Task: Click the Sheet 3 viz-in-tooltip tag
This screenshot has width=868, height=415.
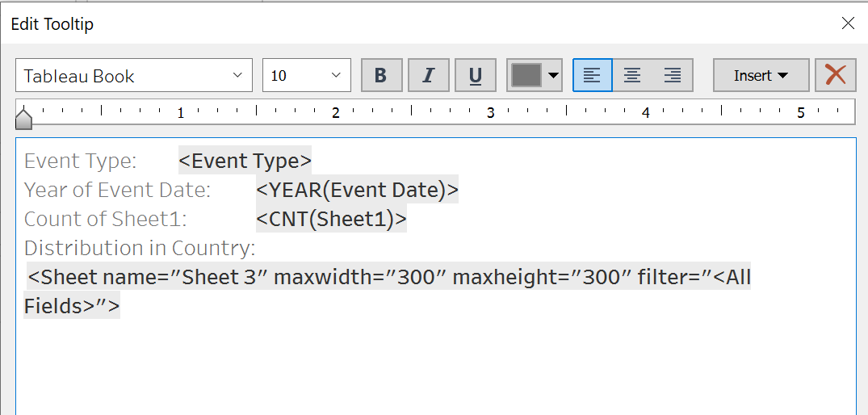Action: (388, 278)
